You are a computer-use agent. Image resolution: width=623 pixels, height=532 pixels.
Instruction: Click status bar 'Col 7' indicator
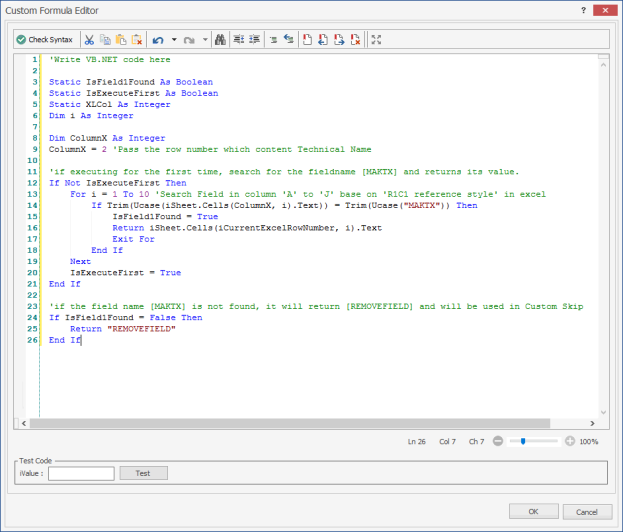point(447,441)
